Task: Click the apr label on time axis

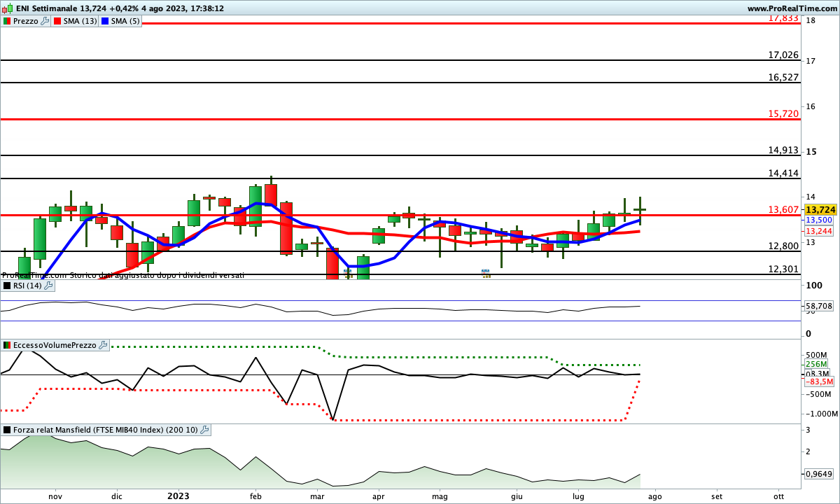Action: 379,496
